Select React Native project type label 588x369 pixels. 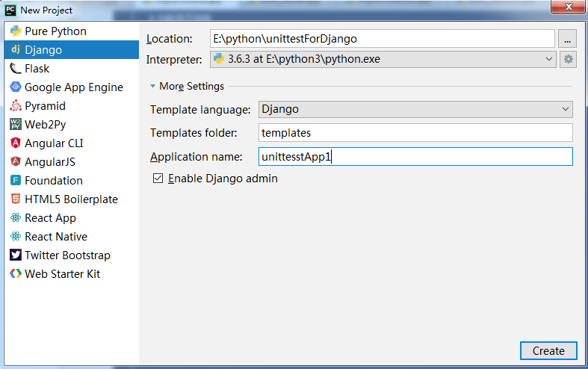pos(56,237)
